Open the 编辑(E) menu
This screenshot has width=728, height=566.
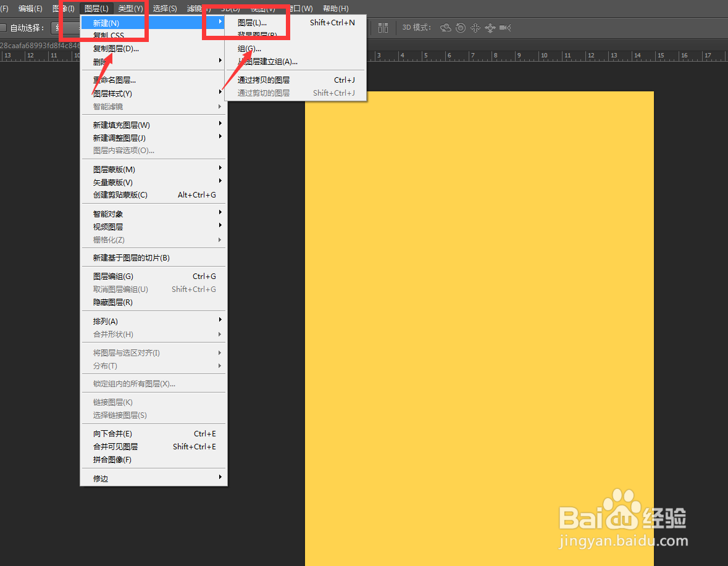(x=31, y=9)
